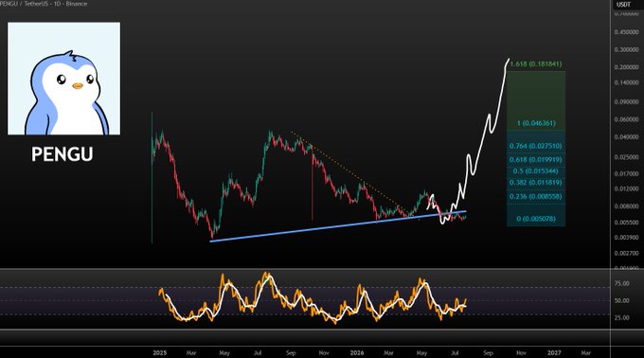Screen dimensions: 644x358
Task: Click the 0.090000 price axis label
Action: coord(627,102)
